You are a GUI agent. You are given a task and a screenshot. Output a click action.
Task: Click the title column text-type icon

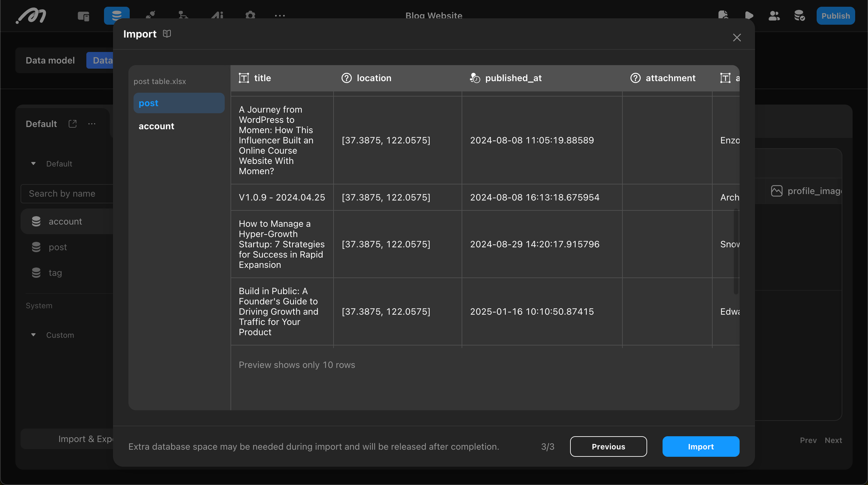(244, 78)
